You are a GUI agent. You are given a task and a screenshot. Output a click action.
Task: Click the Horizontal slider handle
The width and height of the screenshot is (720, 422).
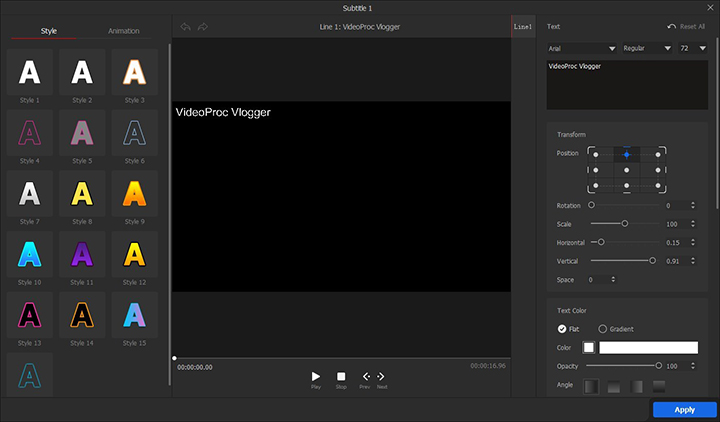click(x=601, y=242)
